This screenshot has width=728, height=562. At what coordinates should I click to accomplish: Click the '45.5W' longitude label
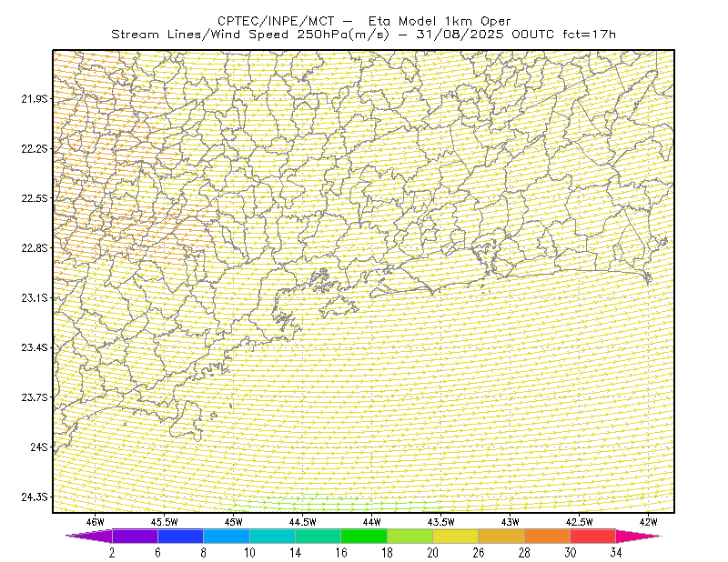click(x=165, y=522)
